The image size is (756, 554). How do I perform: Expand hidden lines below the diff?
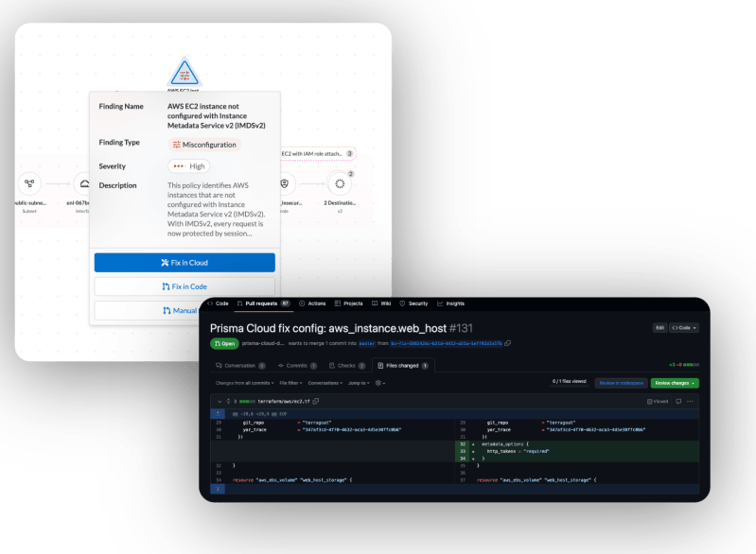coord(218,489)
